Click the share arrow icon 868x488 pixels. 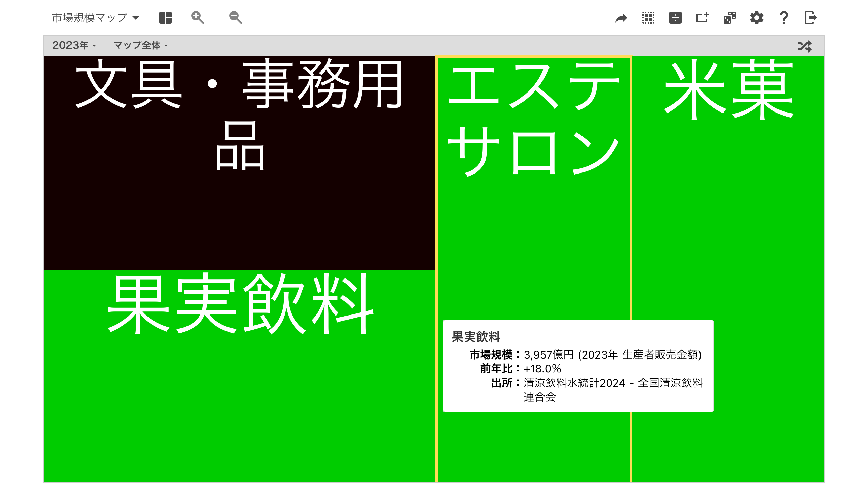[x=621, y=18]
